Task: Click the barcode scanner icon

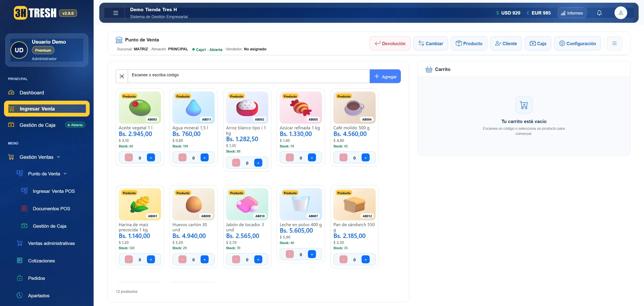Action: (122, 76)
